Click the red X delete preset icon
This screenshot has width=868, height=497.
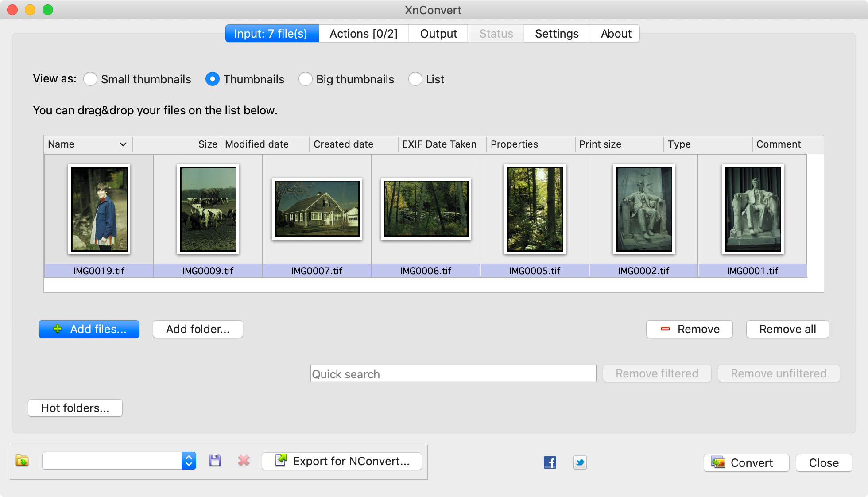coord(244,461)
